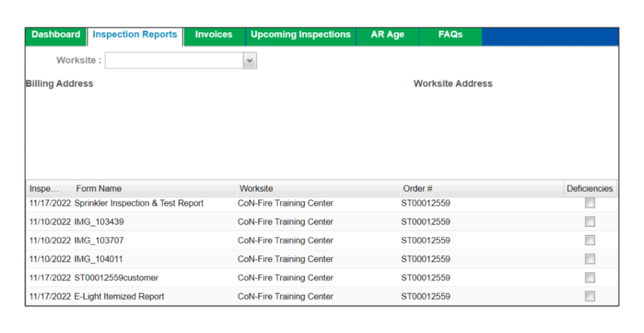
Task: Open the Dashboard tab
Action: (x=56, y=35)
